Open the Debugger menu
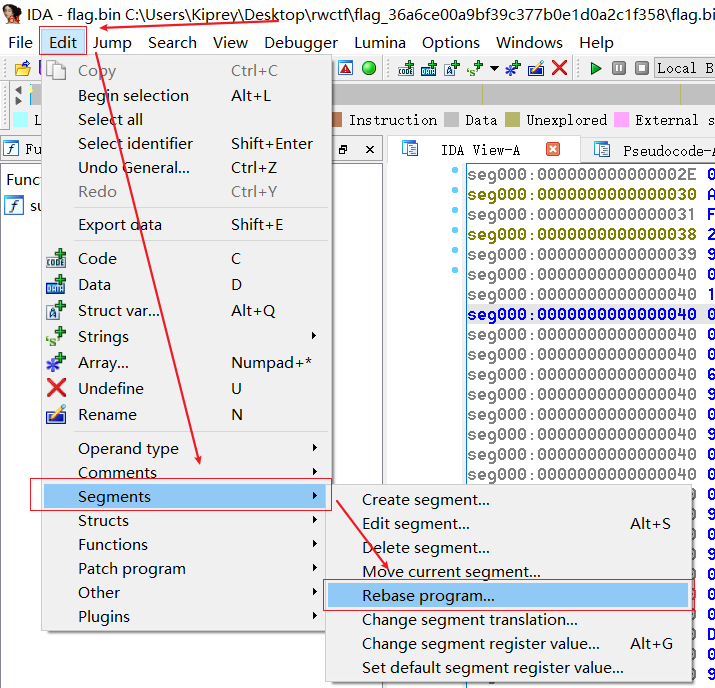715x688 pixels. coord(301,42)
